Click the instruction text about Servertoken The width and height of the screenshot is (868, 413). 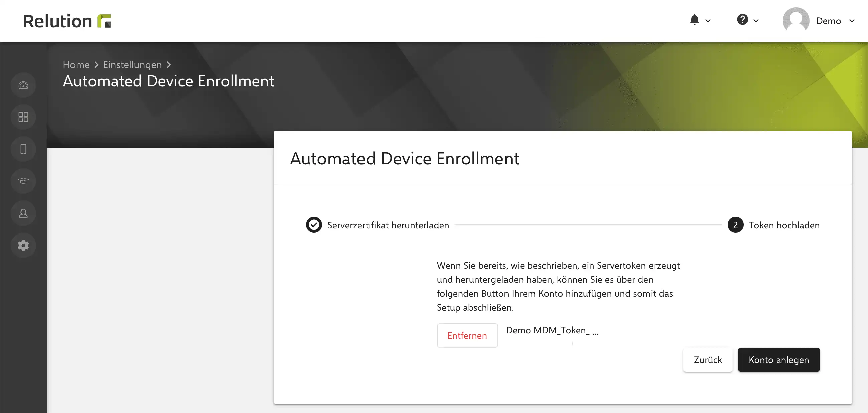pyautogui.click(x=558, y=286)
